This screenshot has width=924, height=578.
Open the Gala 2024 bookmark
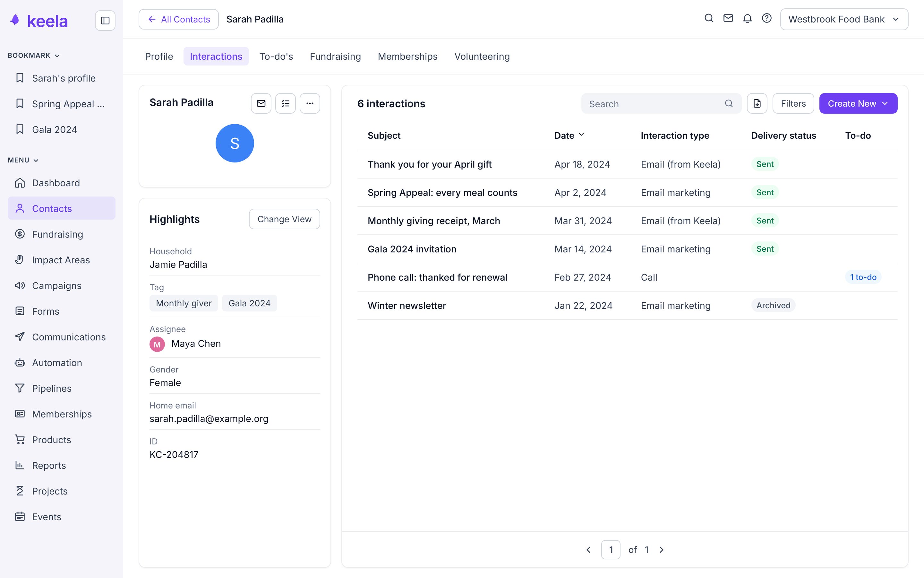[x=62, y=130]
